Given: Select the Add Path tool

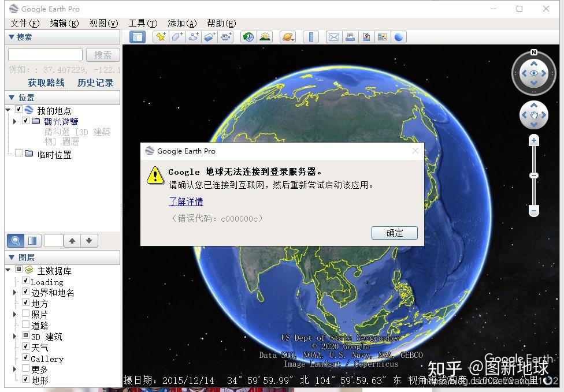Looking at the screenshot, I should click(x=194, y=37).
